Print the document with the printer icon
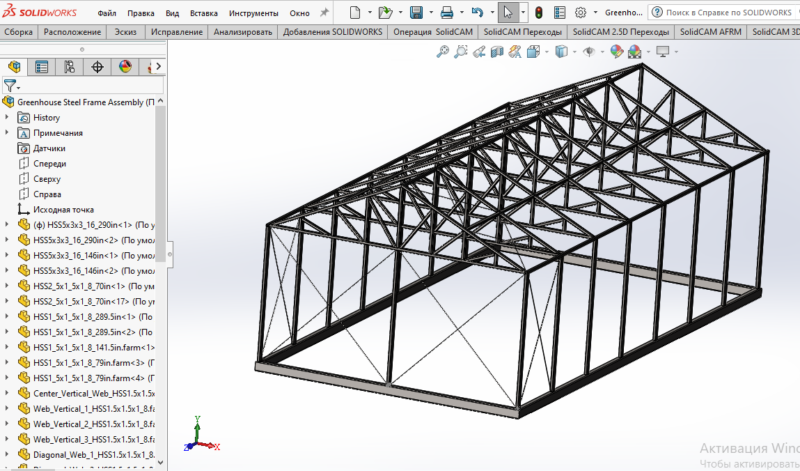The height and width of the screenshot is (471, 800). point(447,12)
